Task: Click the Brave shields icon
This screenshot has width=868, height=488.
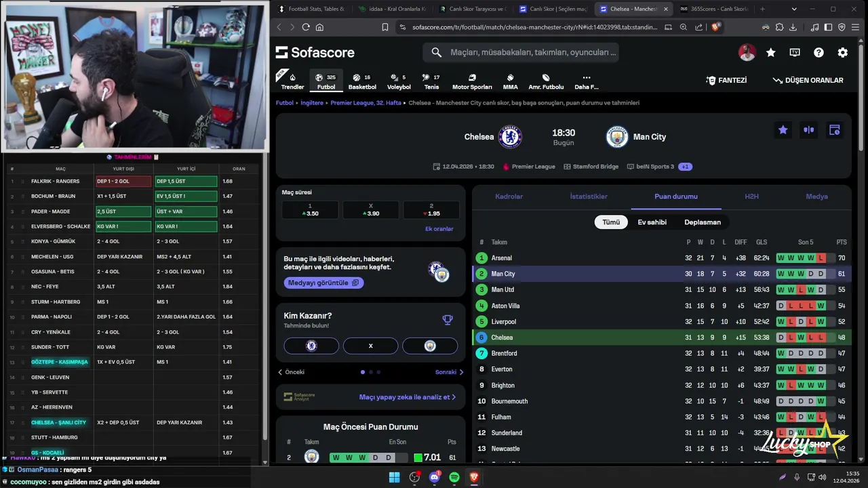Action: tap(715, 27)
